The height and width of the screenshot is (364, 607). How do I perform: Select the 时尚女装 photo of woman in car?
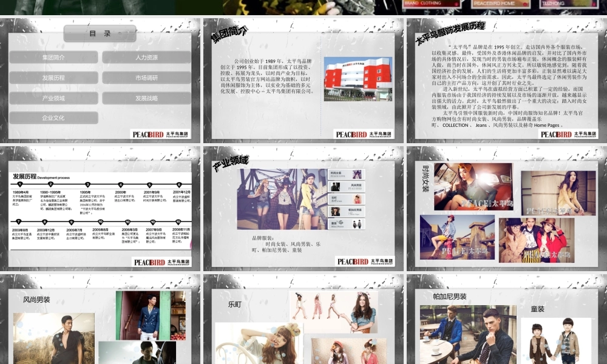(473, 187)
